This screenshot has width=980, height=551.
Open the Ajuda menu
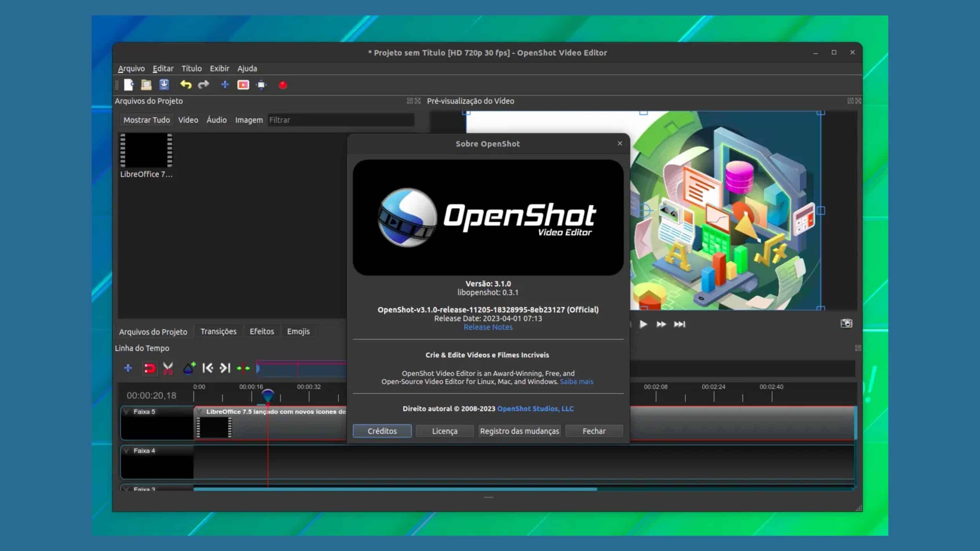point(247,68)
